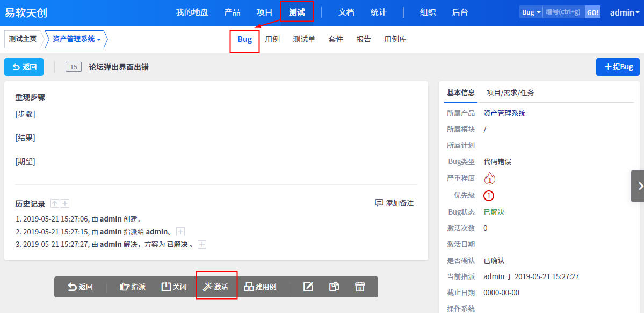Switch to the 项目/需求/任务 tab
Screen dimensions: 644x313
[510, 93]
